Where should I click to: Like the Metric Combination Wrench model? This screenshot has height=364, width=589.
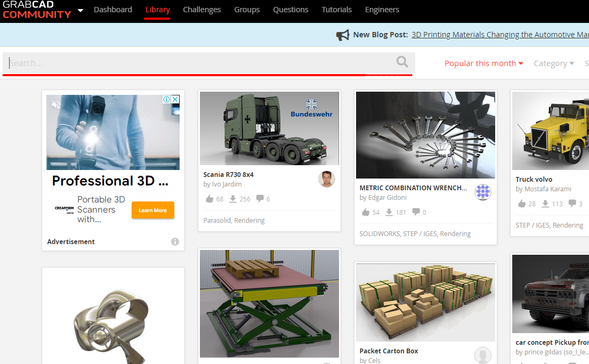point(366,212)
